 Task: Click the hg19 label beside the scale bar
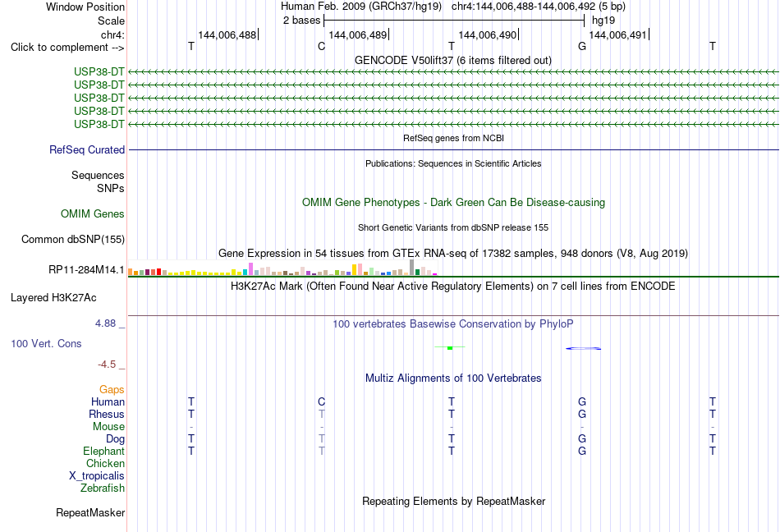pyautogui.click(x=603, y=21)
